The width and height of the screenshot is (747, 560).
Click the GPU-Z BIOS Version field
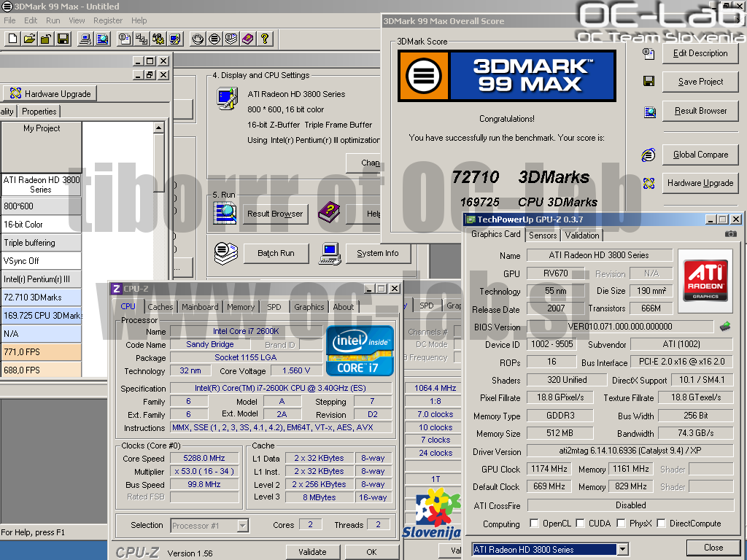click(x=620, y=327)
